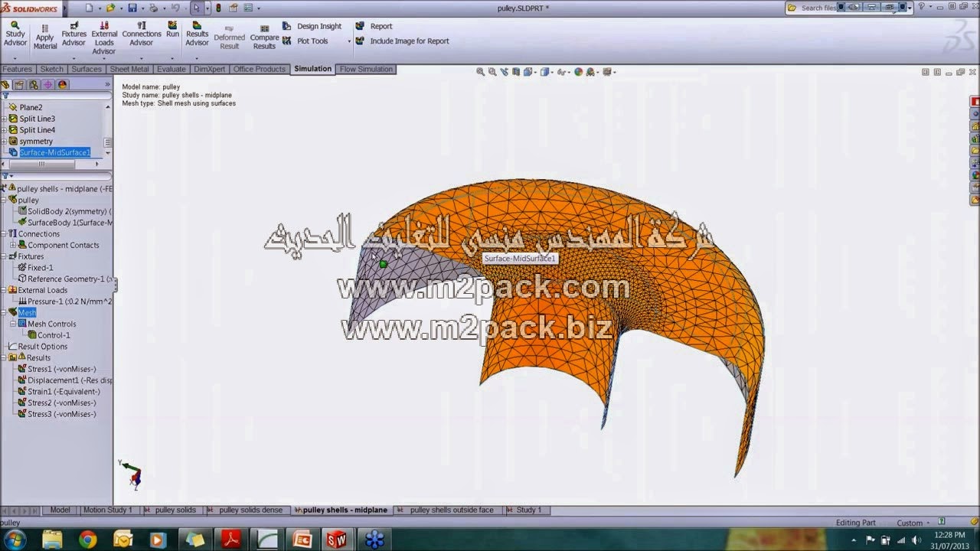Click the Print icon

pyautogui.click(x=154, y=8)
